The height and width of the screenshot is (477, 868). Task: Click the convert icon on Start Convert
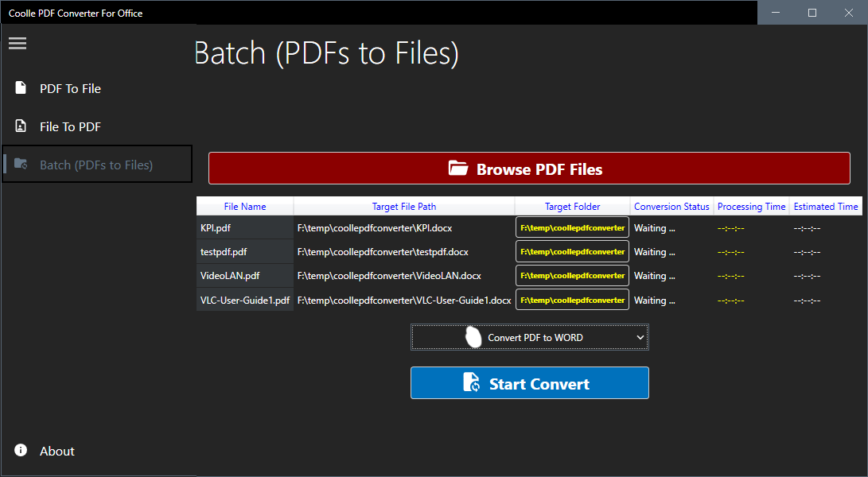(x=472, y=383)
